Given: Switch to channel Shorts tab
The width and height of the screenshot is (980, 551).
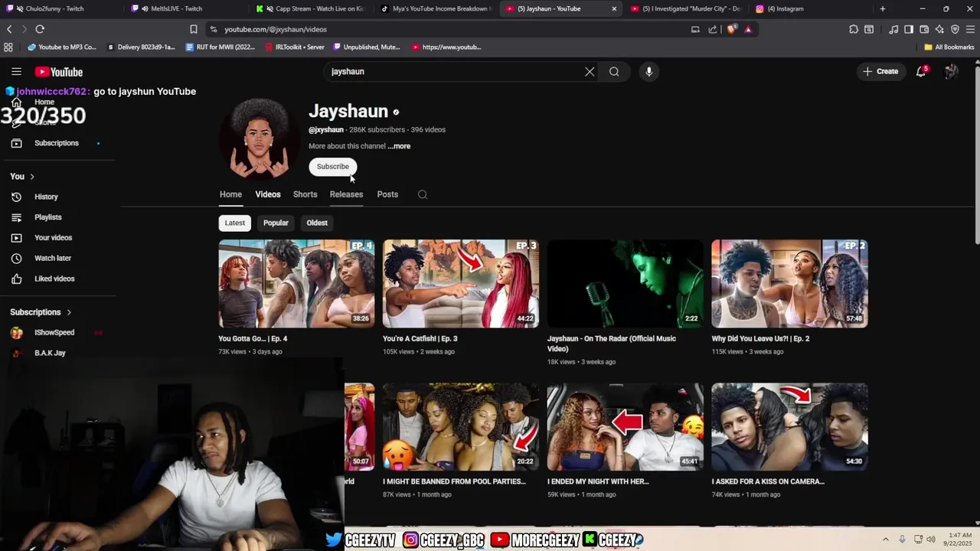Looking at the screenshot, I should coord(305,194).
